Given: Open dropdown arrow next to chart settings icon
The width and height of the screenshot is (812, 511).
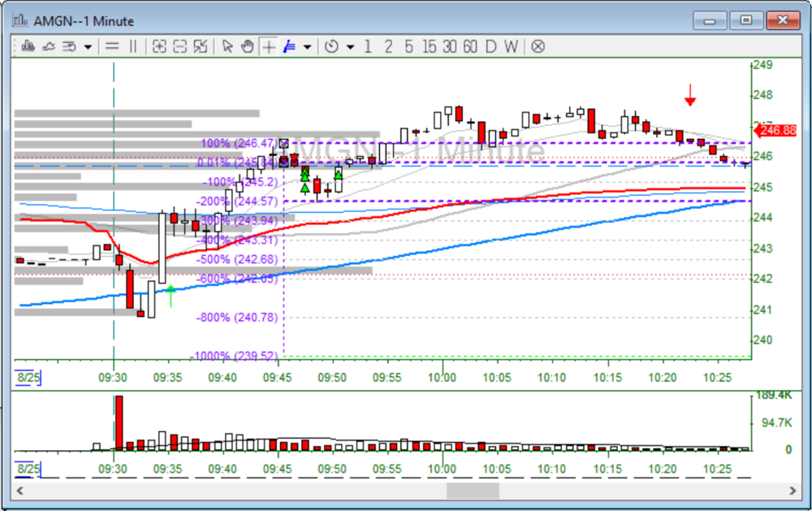Looking at the screenshot, I should click(x=88, y=46).
